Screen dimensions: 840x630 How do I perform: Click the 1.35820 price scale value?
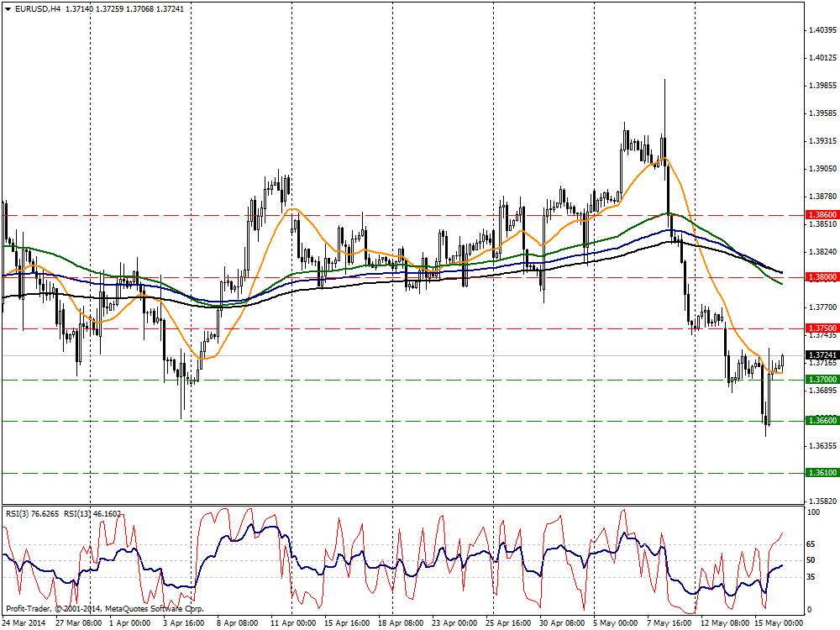point(823,501)
